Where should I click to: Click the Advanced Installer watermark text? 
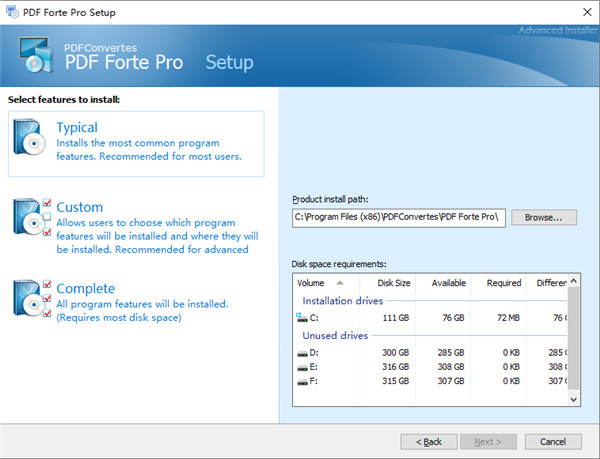(558, 30)
